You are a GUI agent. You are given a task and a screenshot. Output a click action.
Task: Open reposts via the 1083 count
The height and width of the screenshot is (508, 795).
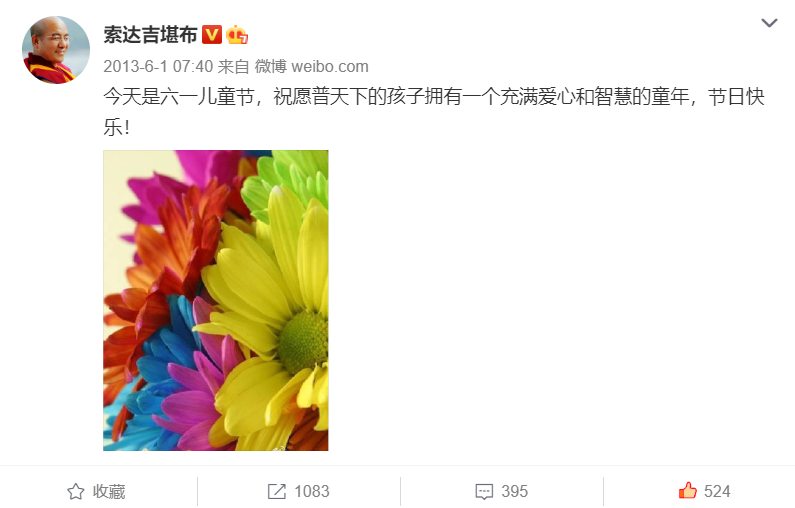(x=312, y=491)
